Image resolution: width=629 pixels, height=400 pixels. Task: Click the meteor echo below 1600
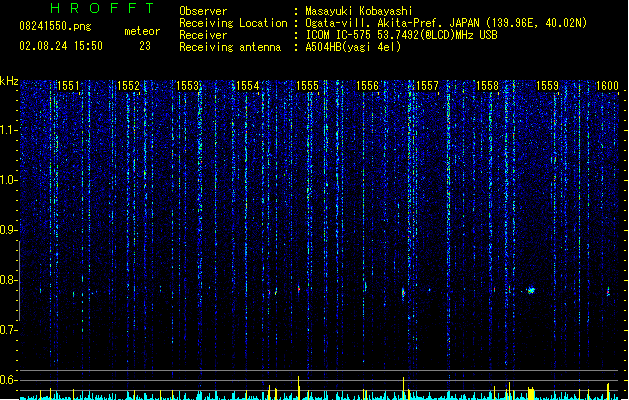pyautogui.click(x=608, y=291)
